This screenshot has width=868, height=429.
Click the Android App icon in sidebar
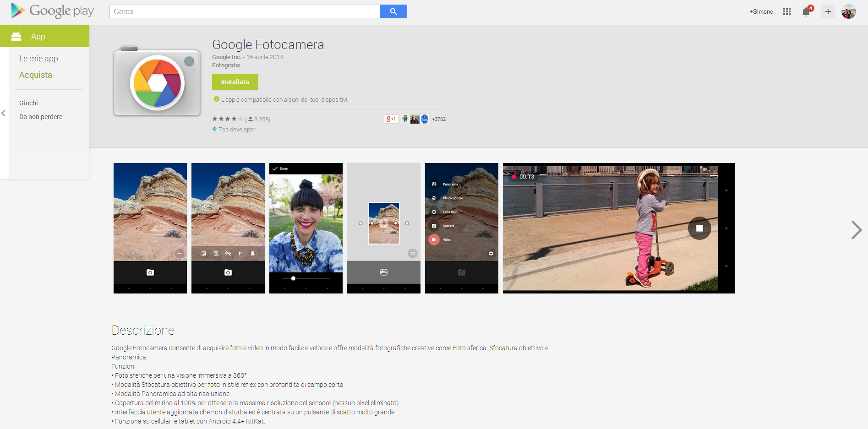[x=16, y=36]
